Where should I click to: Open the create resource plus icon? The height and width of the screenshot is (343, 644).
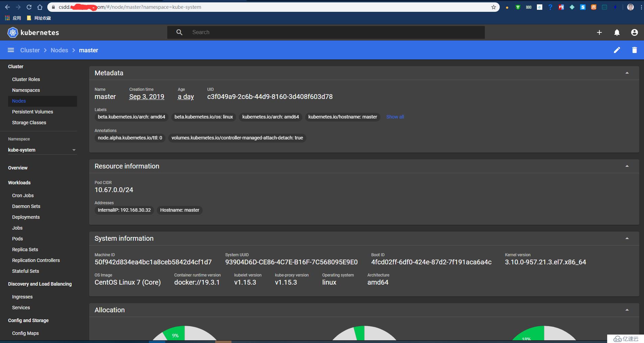point(599,32)
